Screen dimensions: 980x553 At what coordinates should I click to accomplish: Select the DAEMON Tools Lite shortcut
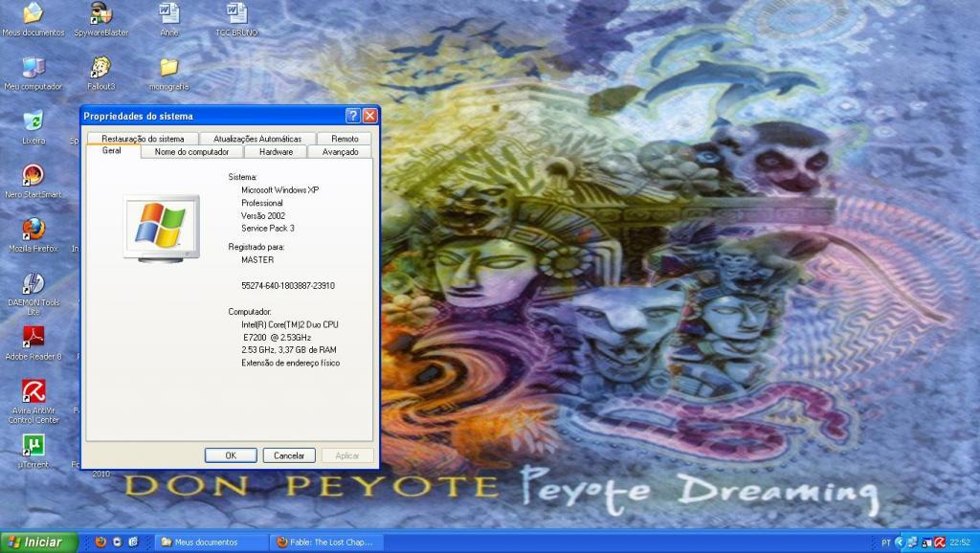pos(33,294)
